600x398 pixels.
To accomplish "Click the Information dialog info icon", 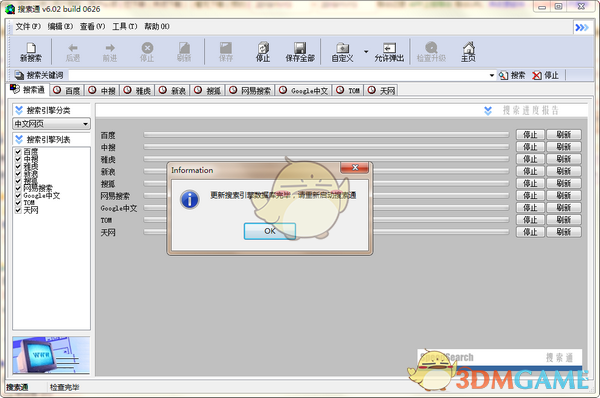I will 190,199.
